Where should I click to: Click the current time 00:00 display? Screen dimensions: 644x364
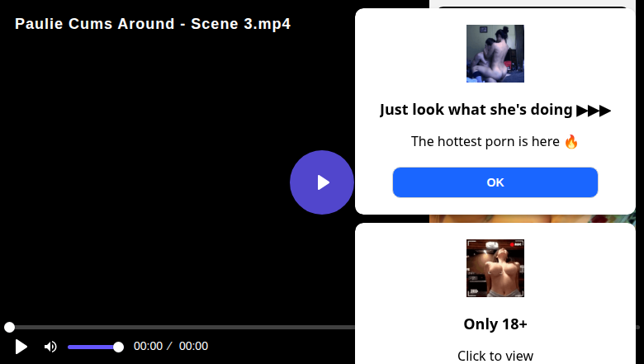(x=149, y=347)
